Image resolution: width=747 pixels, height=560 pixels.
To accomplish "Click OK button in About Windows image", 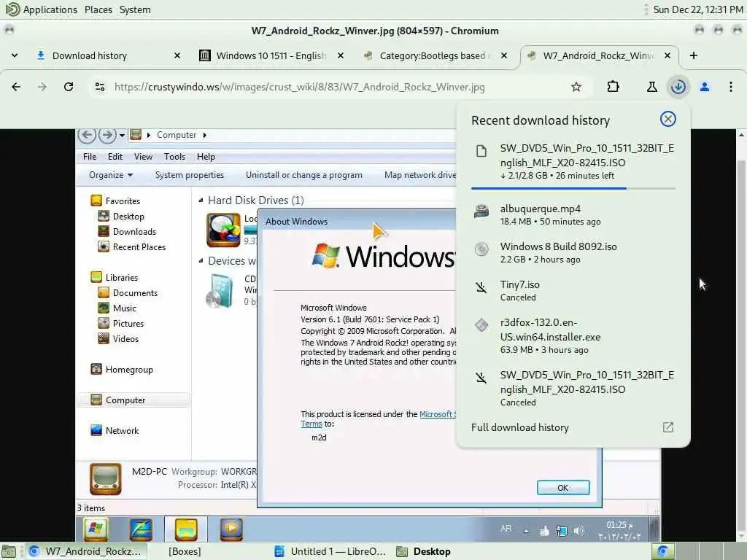I will pyautogui.click(x=563, y=488).
